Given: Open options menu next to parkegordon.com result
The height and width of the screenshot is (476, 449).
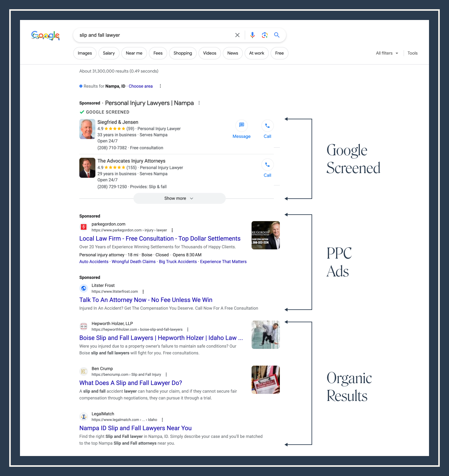Looking at the screenshot, I should coord(172,230).
